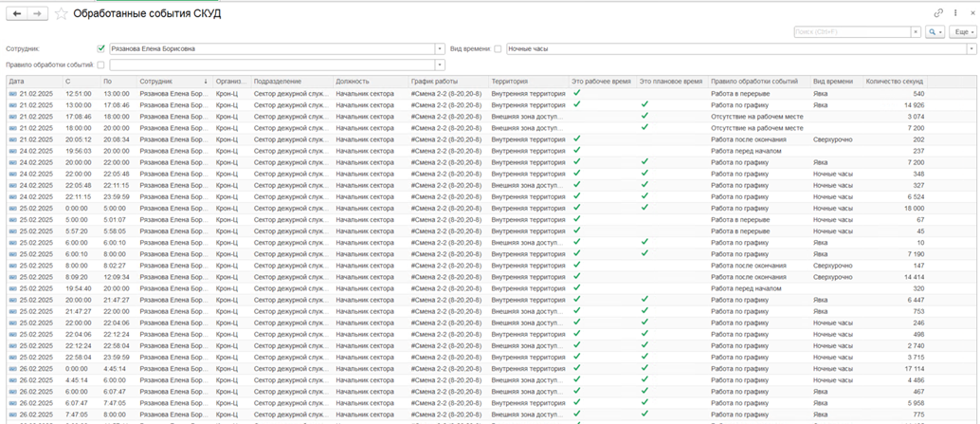Open the three-dot window options menu
The width and height of the screenshot is (980, 424).
953,13
